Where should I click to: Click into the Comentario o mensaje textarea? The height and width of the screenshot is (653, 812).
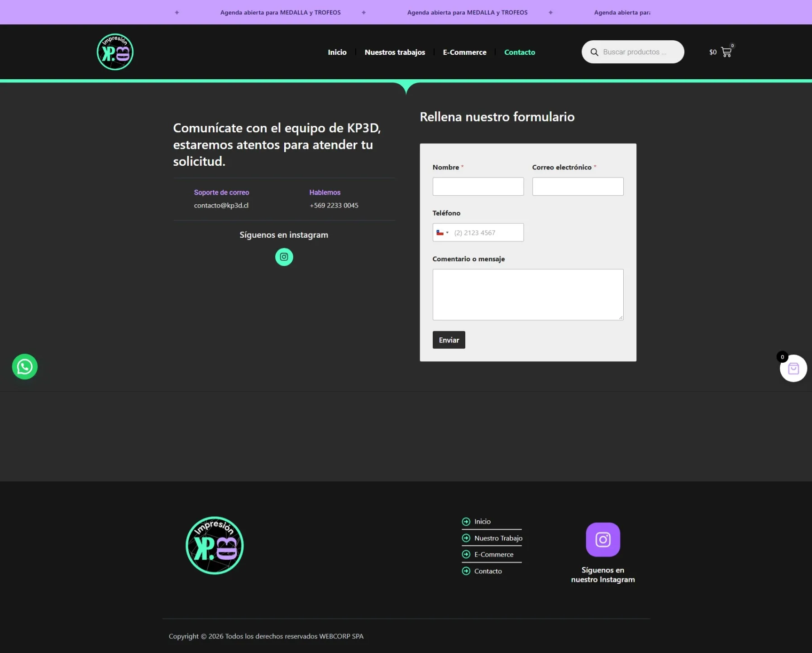(x=528, y=295)
